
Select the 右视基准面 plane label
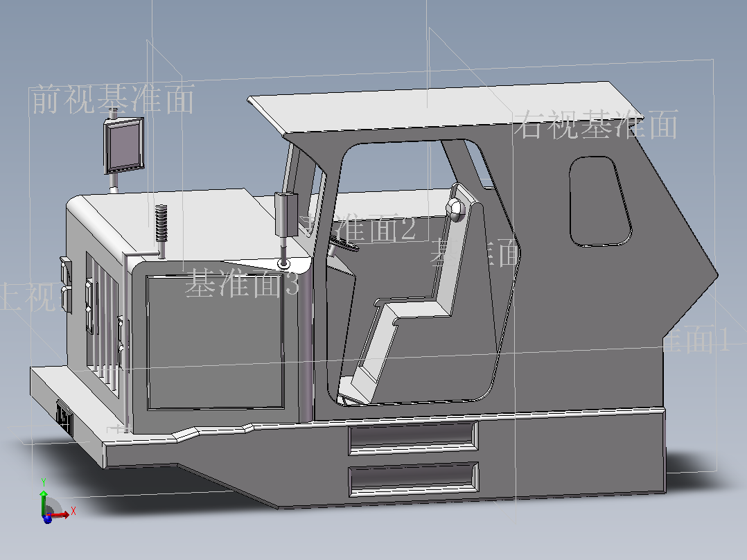pos(596,124)
